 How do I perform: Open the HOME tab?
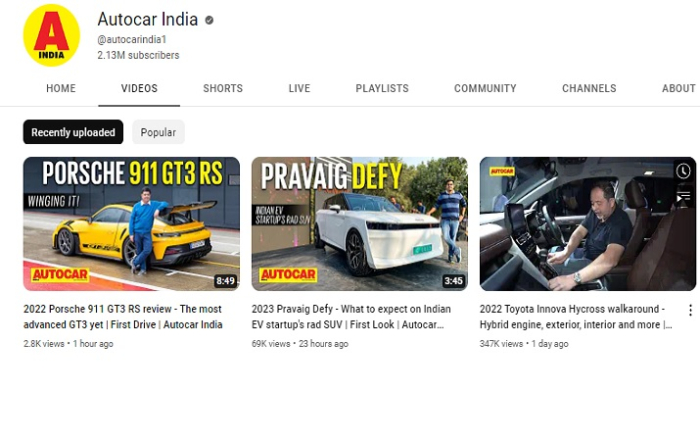tap(61, 88)
